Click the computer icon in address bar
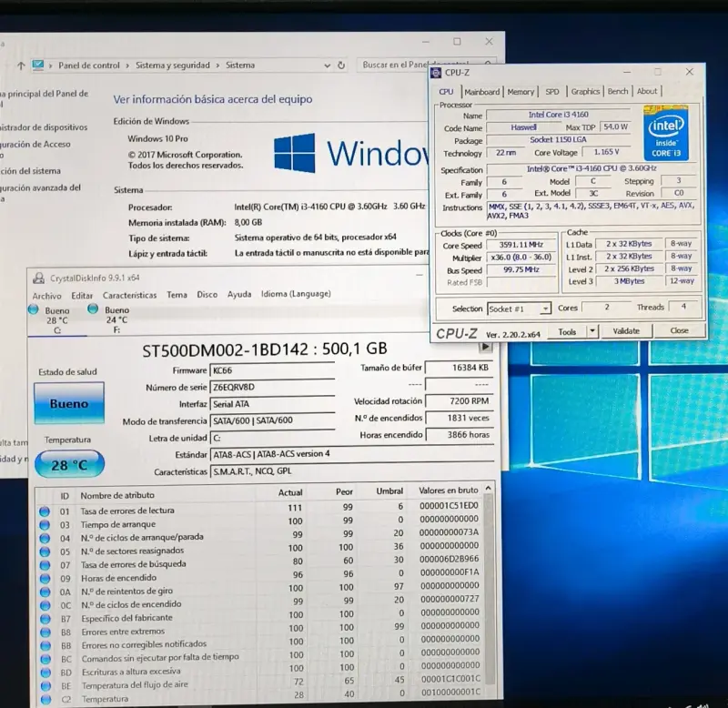 pyautogui.click(x=38, y=66)
